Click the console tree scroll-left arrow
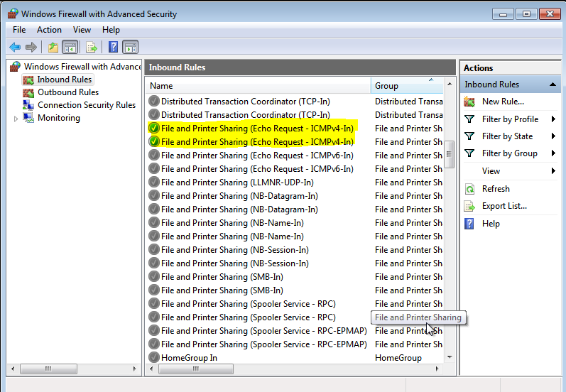The width and height of the screenshot is (566, 392). point(13,369)
